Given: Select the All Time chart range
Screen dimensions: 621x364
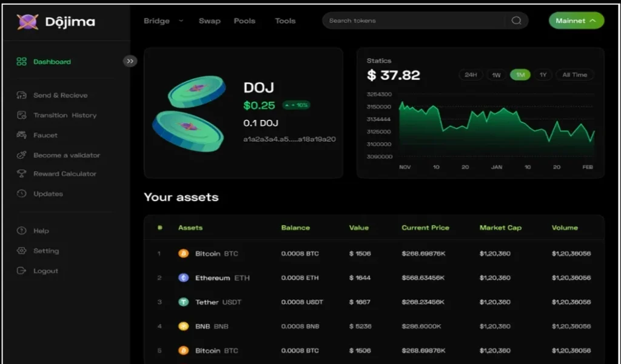Looking at the screenshot, I should [575, 74].
